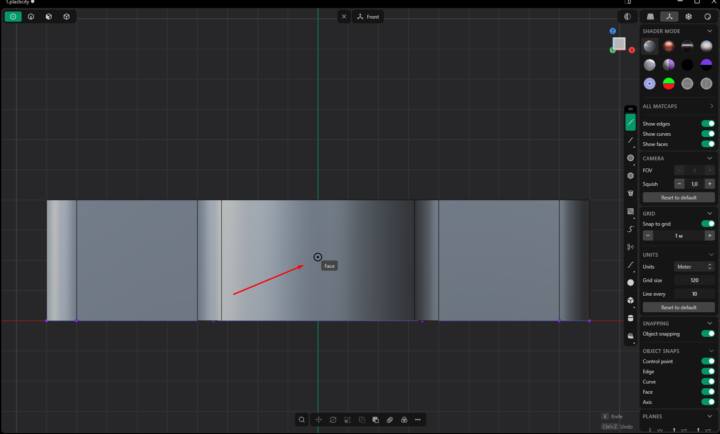This screenshot has height=434, width=720.
Task: Choose the red matcap shader
Action: click(x=669, y=46)
